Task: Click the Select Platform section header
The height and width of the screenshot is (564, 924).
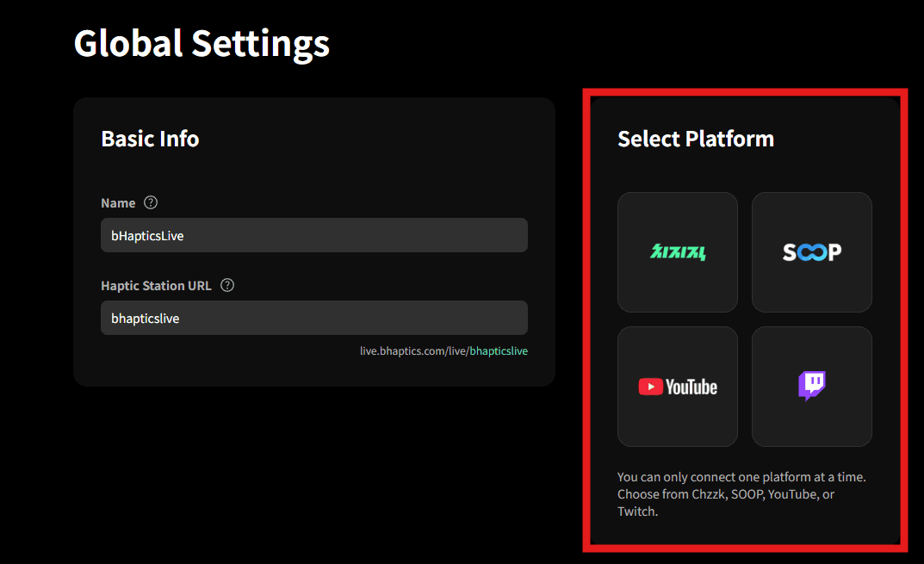Action: [695, 138]
